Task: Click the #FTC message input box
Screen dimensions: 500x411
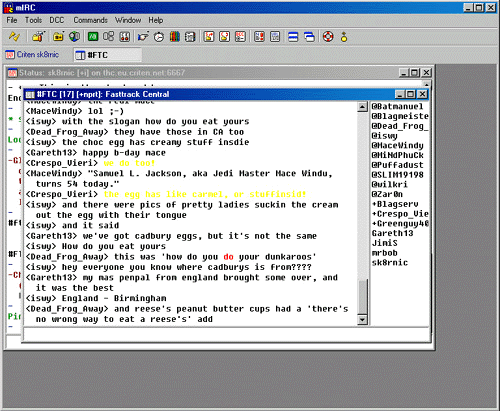Action: click(x=226, y=334)
